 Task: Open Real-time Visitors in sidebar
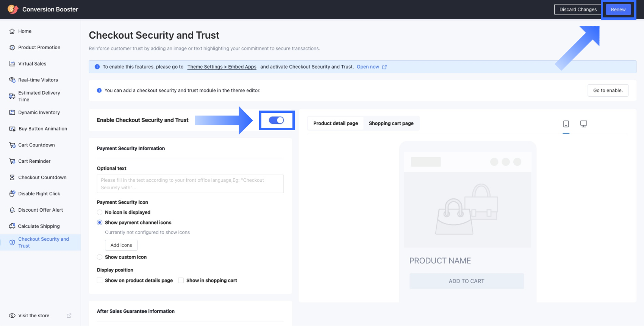(38, 80)
